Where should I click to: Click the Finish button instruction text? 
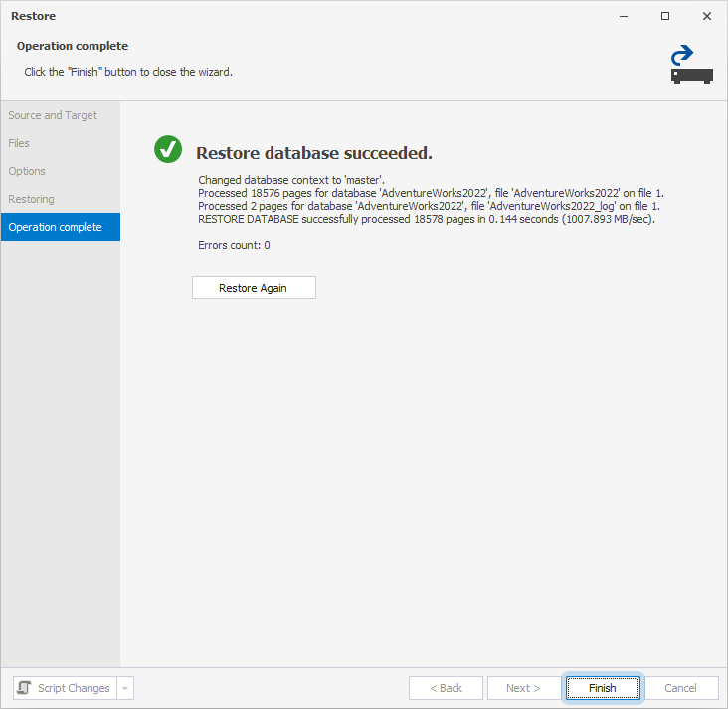point(128,72)
